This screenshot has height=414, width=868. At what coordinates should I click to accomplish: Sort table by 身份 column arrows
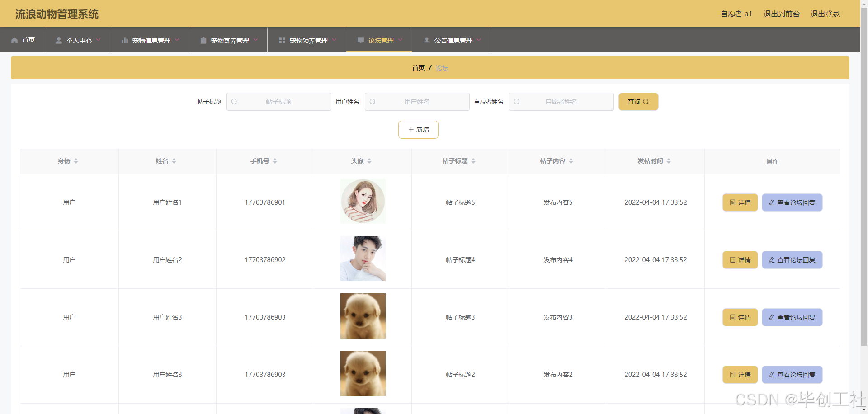[x=76, y=161]
